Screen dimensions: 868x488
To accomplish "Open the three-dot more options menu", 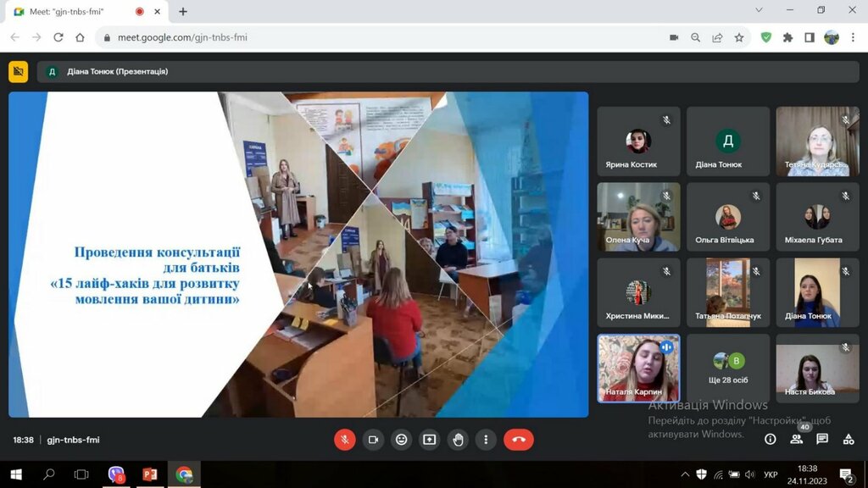I will tap(486, 440).
